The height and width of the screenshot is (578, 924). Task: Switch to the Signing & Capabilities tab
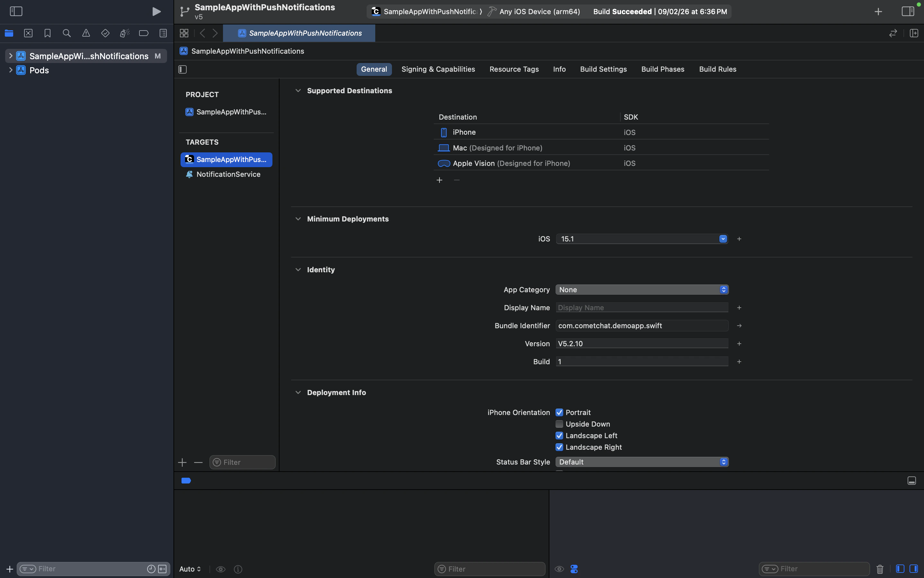(x=438, y=69)
